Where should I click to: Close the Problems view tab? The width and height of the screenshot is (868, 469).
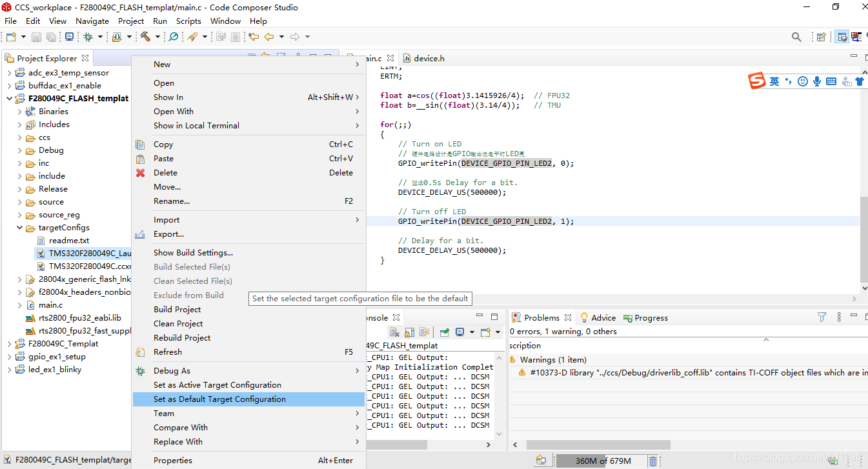point(568,317)
